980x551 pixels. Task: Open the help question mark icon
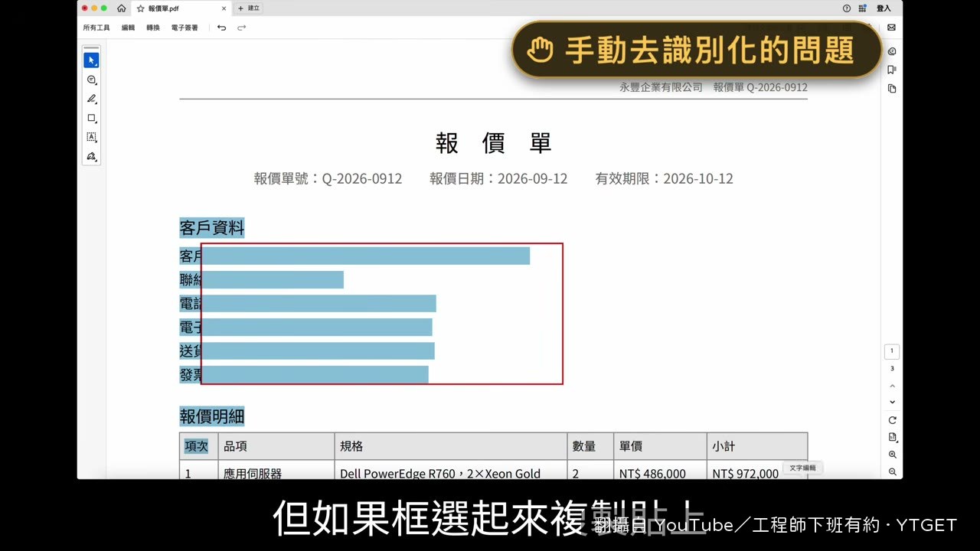[x=847, y=8]
